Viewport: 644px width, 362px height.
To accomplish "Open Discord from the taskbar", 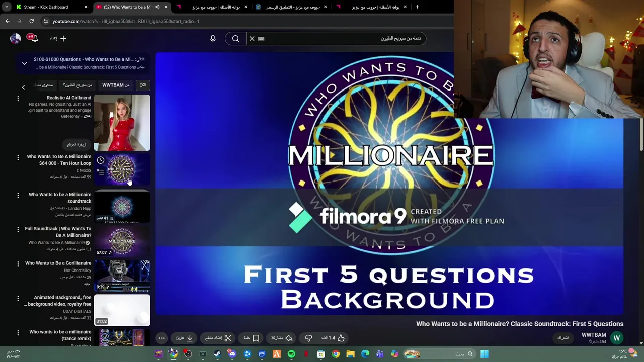I will (x=232, y=354).
